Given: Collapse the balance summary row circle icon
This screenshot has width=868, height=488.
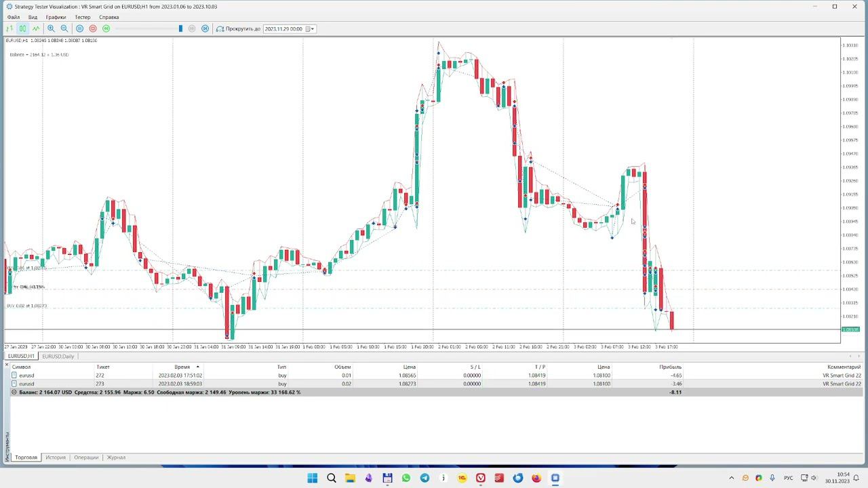Looking at the screenshot, I should [x=14, y=392].
